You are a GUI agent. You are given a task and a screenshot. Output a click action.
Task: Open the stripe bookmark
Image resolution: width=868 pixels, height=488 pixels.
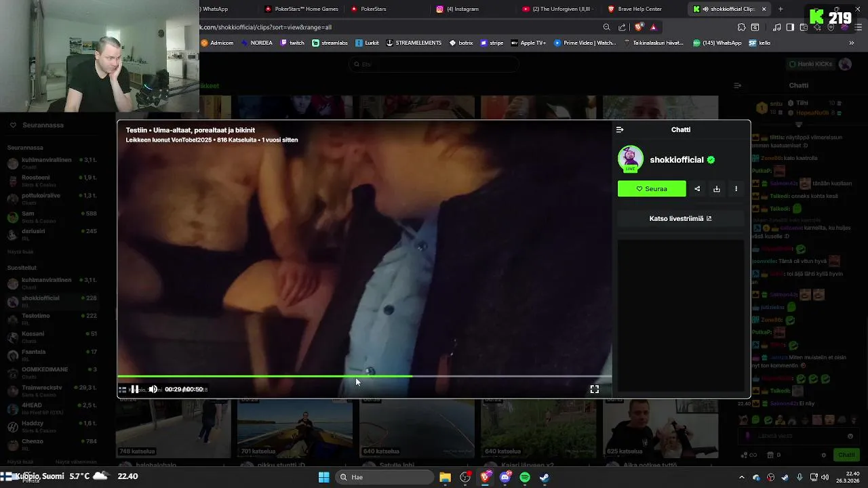(492, 43)
